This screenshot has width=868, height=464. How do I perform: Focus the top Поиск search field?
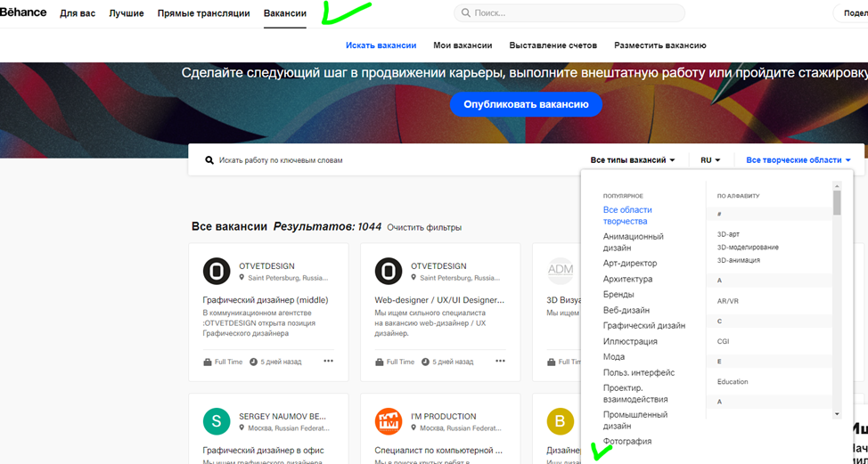pyautogui.click(x=569, y=12)
